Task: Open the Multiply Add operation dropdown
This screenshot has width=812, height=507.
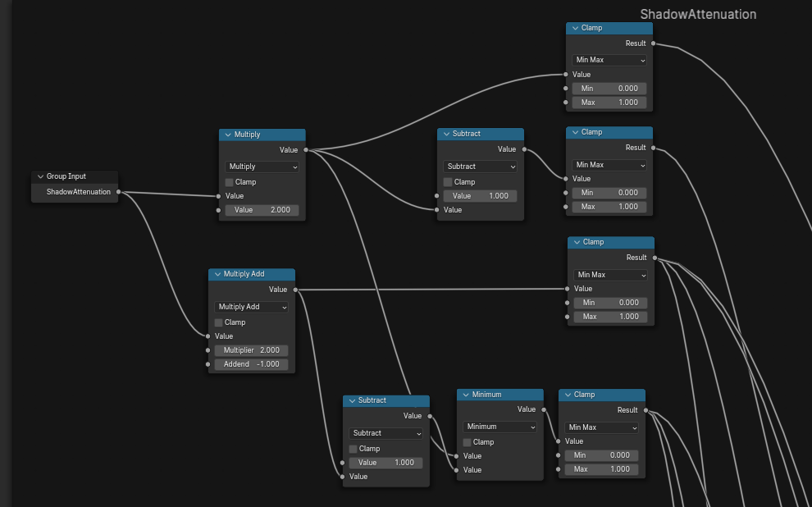Action: (251, 307)
